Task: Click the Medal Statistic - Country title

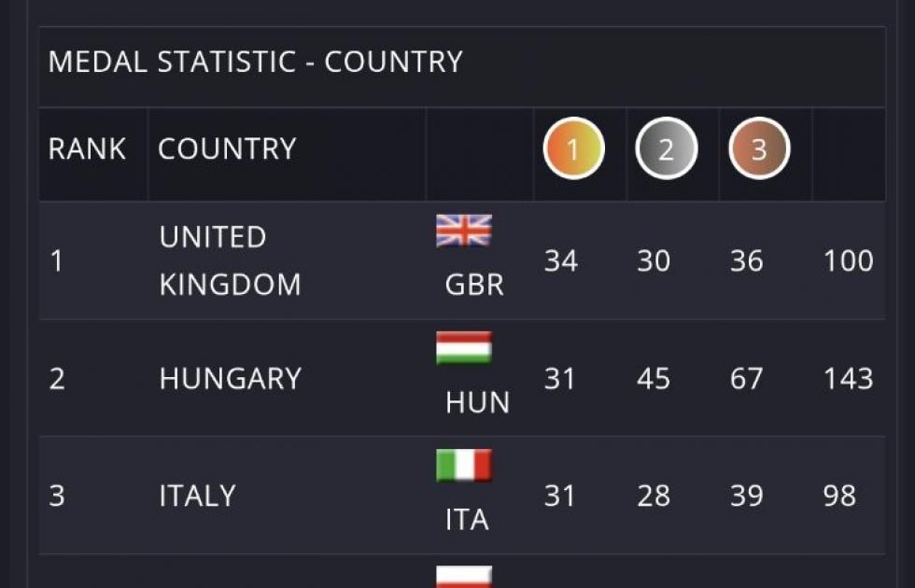Action: (x=255, y=63)
